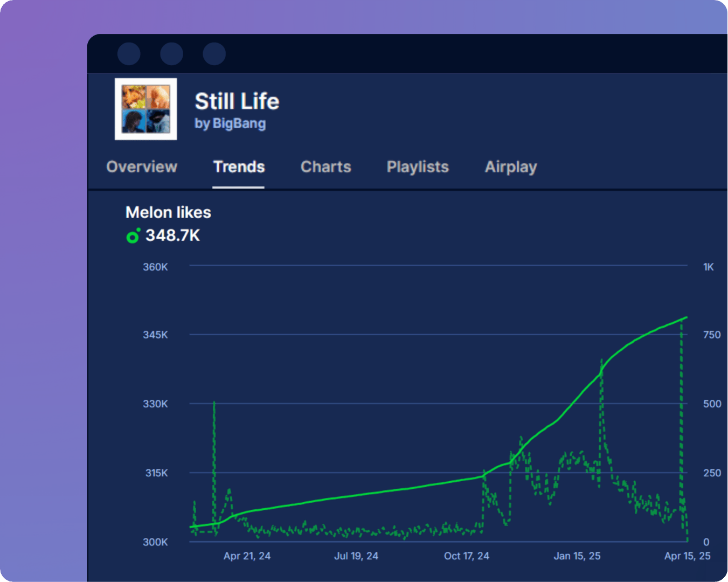Go to the Playlists tab

[418, 167]
